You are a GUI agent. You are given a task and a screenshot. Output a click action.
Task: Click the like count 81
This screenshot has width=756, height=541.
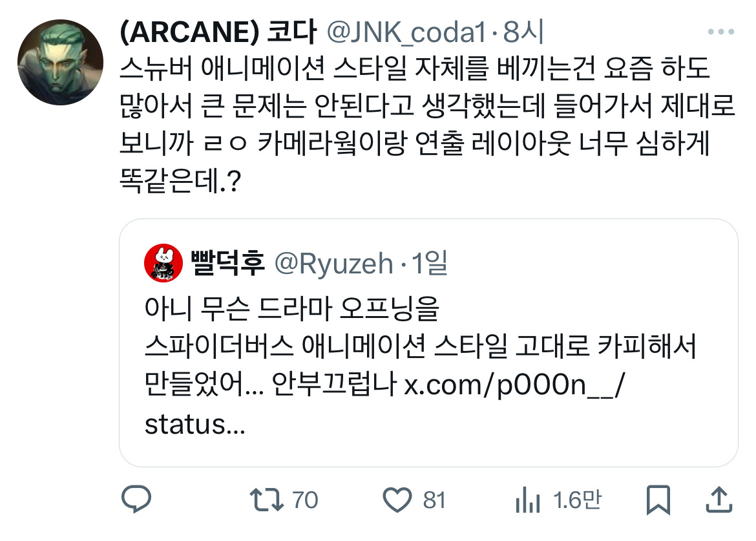(x=434, y=500)
